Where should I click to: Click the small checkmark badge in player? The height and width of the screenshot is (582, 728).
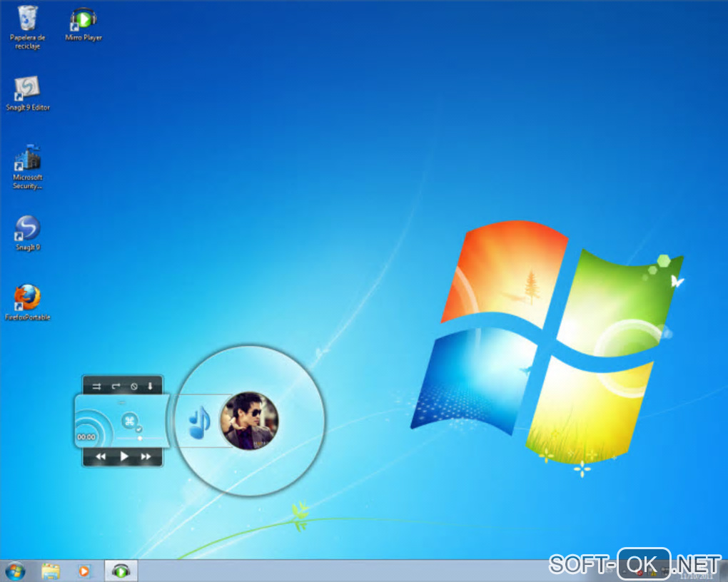[138, 429]
